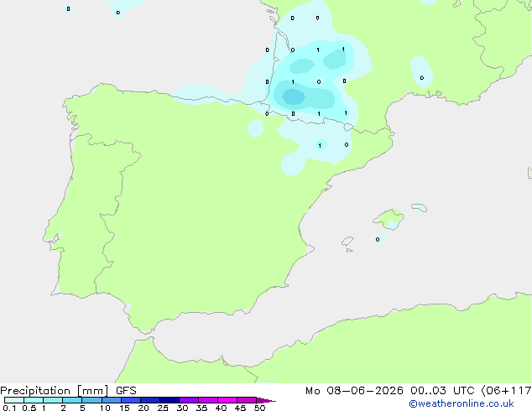Click the darkest blue precipitation core on the map

[x=294, y=97]
